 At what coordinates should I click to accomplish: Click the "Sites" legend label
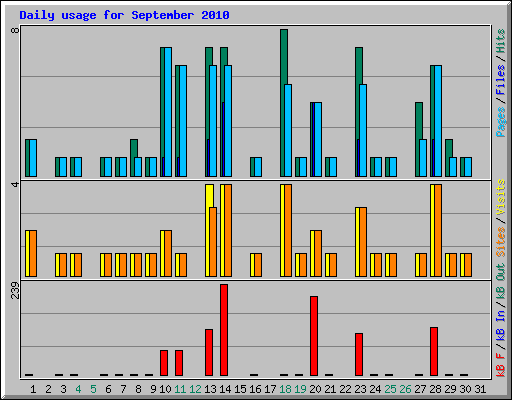coord(501,241)
